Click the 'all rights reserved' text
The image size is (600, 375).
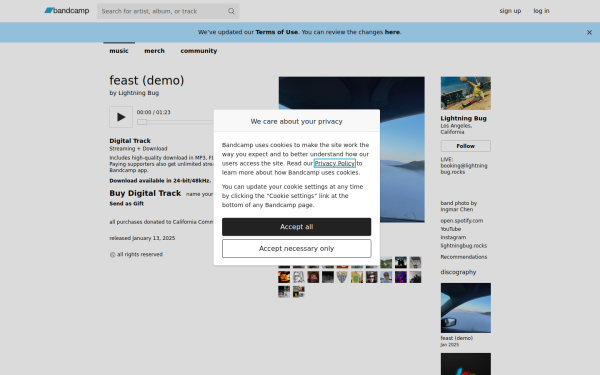(136, 254)
